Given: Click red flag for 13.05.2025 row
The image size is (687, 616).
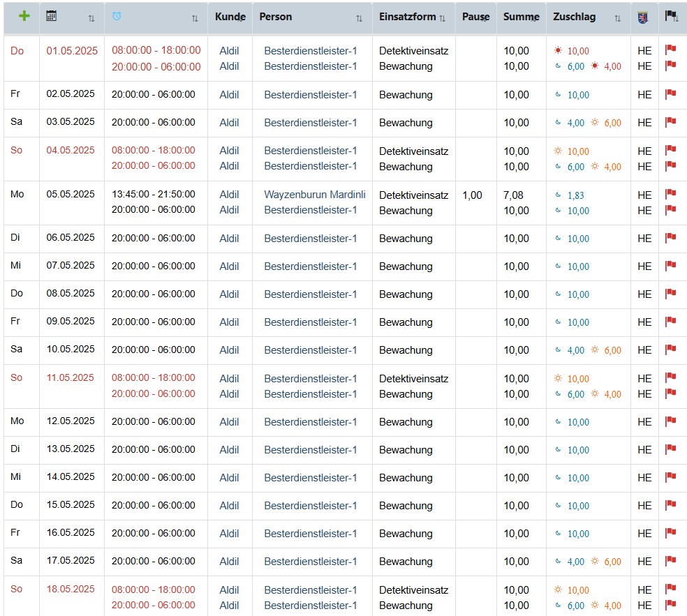Looking at the screenshot, I should click(x=670, y=449).
